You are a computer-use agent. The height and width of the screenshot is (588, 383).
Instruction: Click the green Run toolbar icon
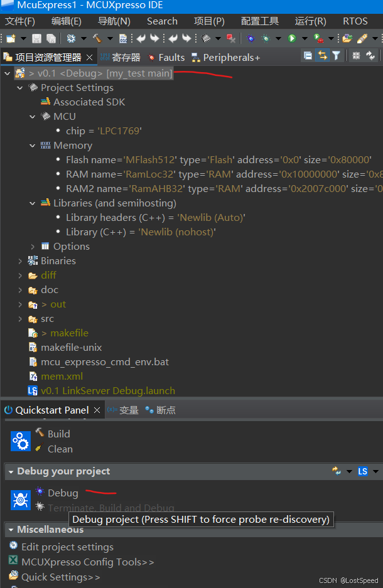coord(292,38)
